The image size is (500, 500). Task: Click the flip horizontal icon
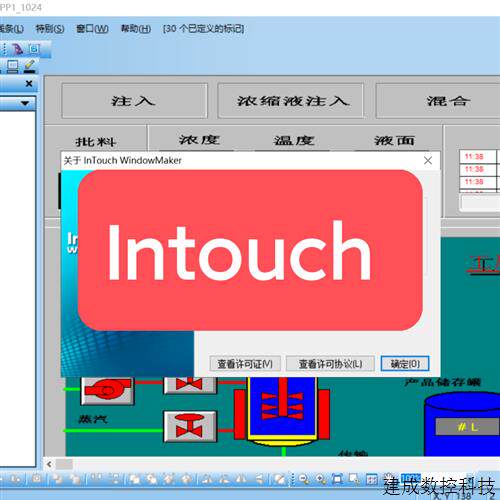point(241,479)
